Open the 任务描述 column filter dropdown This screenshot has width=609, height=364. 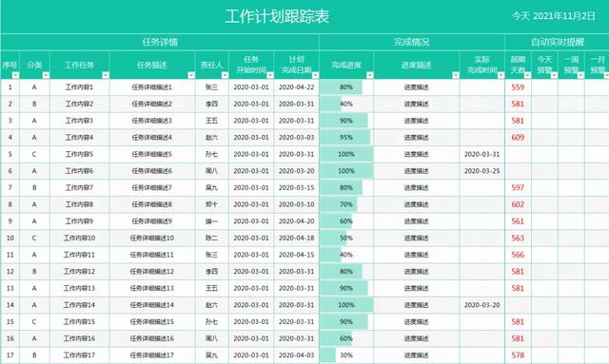tap(191, 75)
